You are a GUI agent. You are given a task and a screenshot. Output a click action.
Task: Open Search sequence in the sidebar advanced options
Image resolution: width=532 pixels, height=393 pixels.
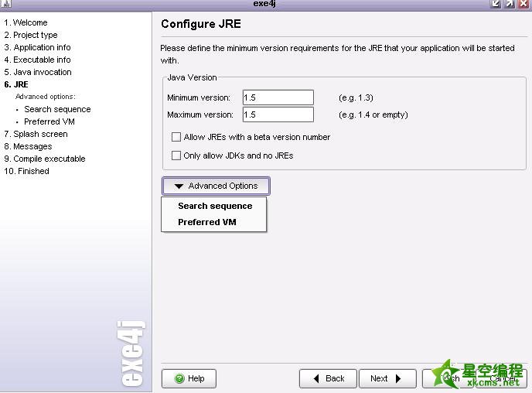(x=57, y=109)
